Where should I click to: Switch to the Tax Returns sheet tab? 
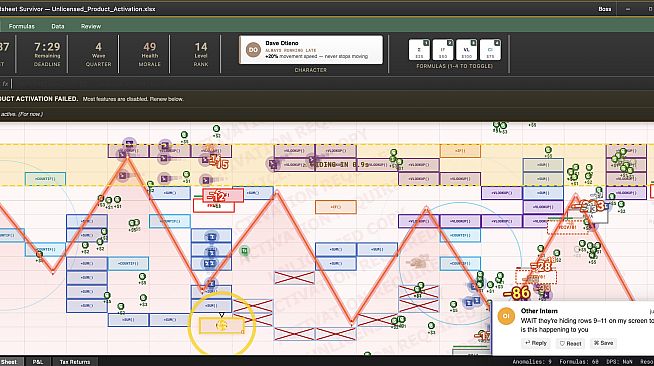tap(75, 362)
